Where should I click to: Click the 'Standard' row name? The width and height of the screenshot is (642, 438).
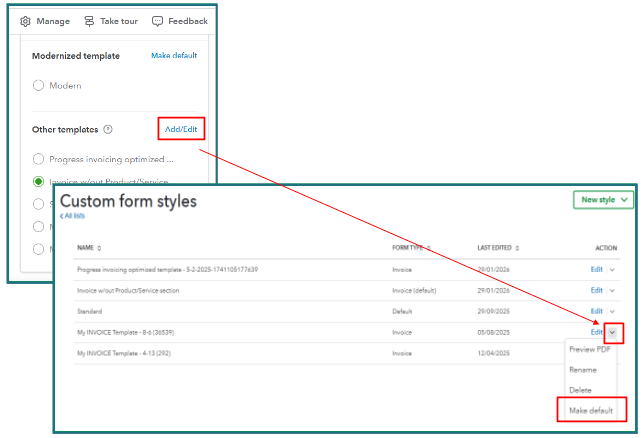click(89, 312)
